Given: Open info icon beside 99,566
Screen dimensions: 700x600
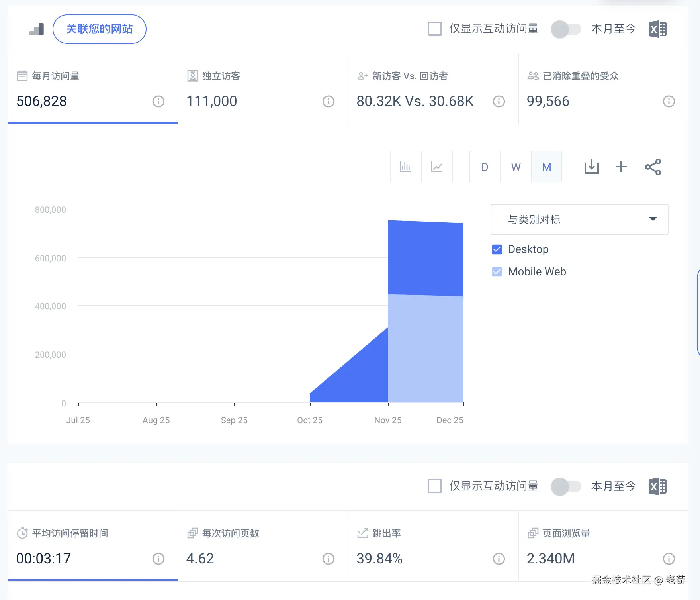Looking at the screenshot, I should (x=669, y=102).
